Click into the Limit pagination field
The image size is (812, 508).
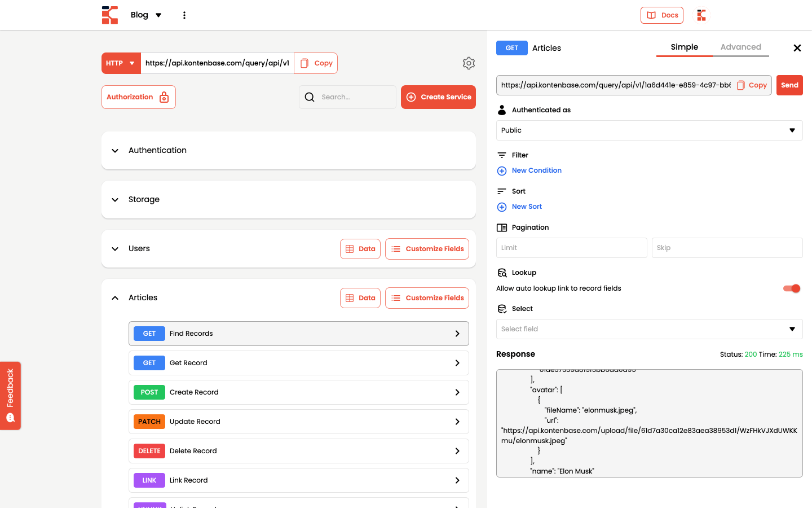(x=571, y=248)
